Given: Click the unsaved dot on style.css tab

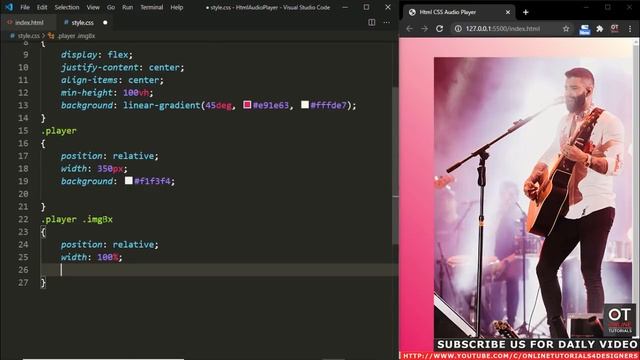Looking at the screenshot, I should pos(105,22).
